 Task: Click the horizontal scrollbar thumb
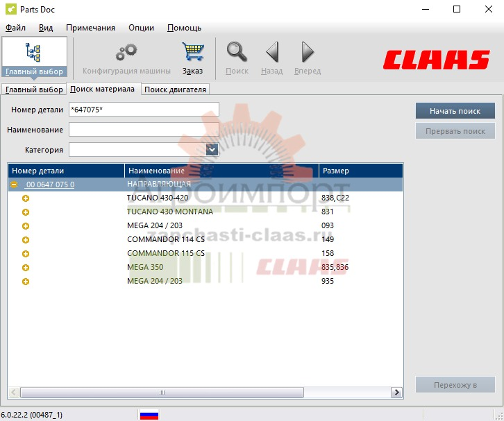coord(162,393)
